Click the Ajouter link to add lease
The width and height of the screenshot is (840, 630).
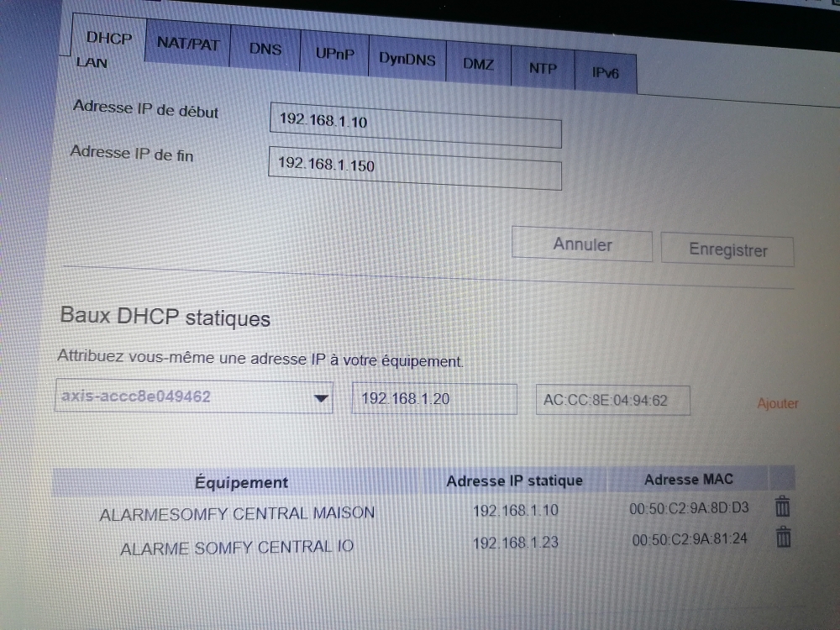point(777,404)
